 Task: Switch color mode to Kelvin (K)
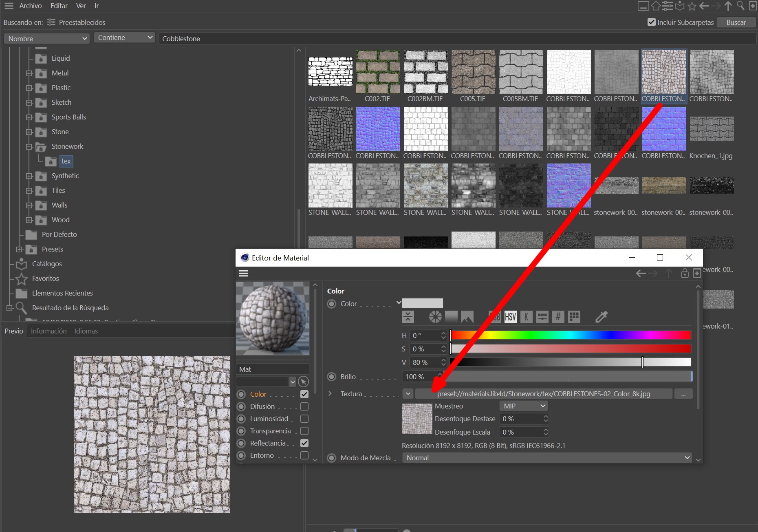526,317
